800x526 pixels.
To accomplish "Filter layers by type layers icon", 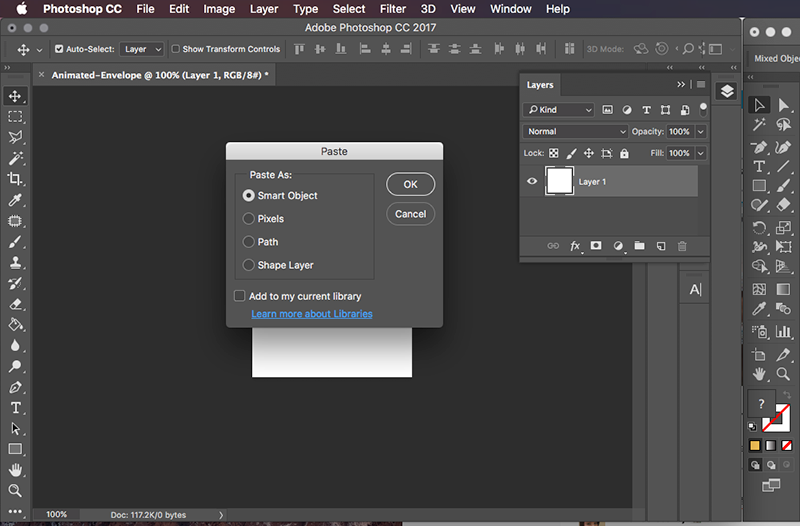I will (646, 110).
